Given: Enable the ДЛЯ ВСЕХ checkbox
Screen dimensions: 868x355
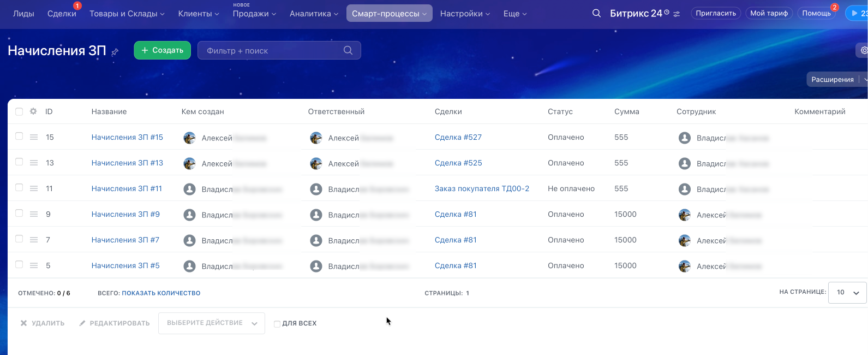Looking at the screenshot, I should [x=277, y=324].
